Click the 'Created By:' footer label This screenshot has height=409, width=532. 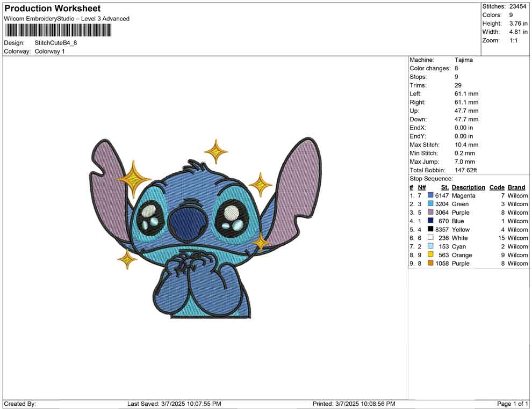click(x=20, y=404)
